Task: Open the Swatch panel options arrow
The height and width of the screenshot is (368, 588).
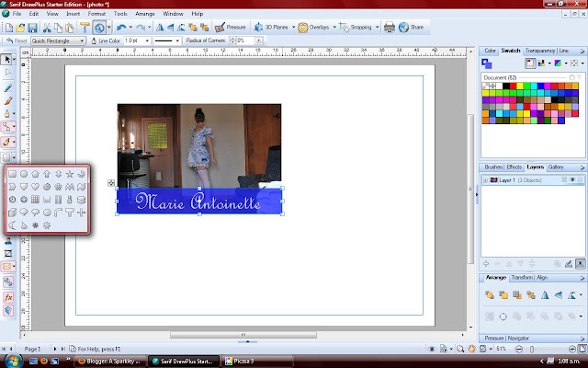Action: click(582, 52)
